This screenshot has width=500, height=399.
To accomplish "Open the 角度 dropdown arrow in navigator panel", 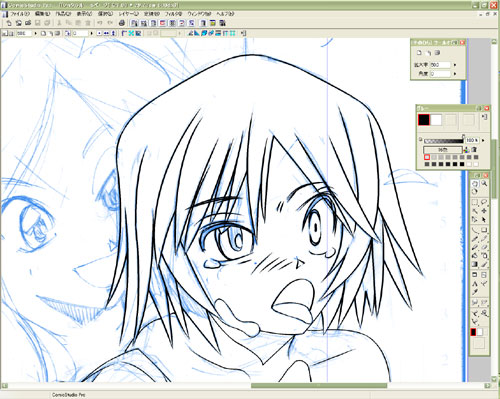I will click(x=455, y=74).
